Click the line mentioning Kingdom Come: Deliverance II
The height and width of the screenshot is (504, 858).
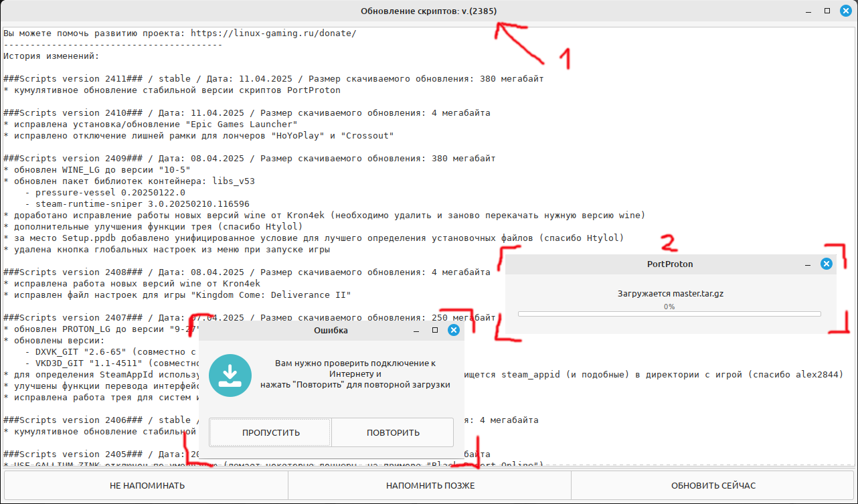click(x=177, y=295)
